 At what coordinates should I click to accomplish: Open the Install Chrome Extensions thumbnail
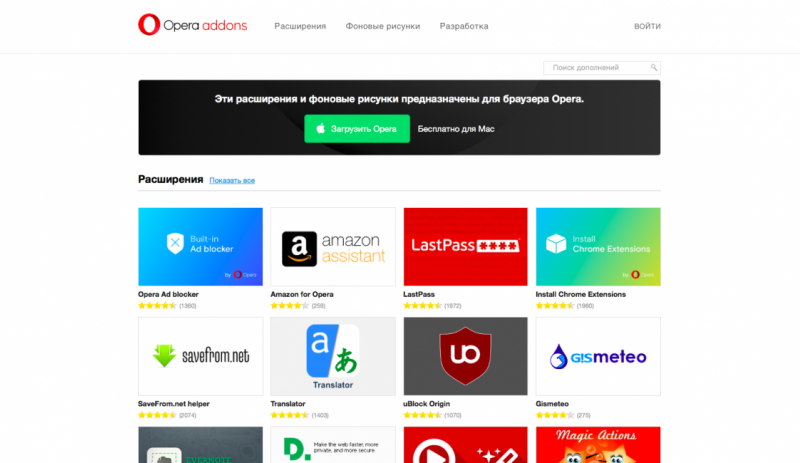pos(598,247)
